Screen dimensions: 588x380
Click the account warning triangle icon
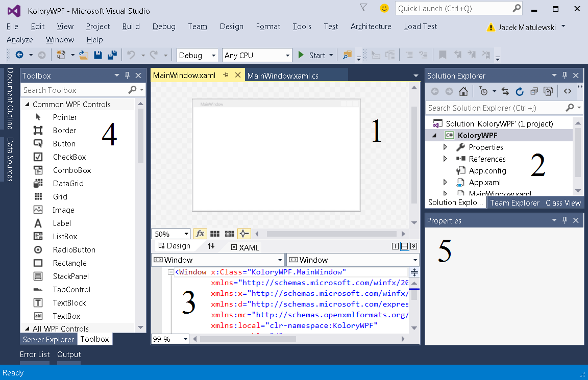[x=491, y=27]
